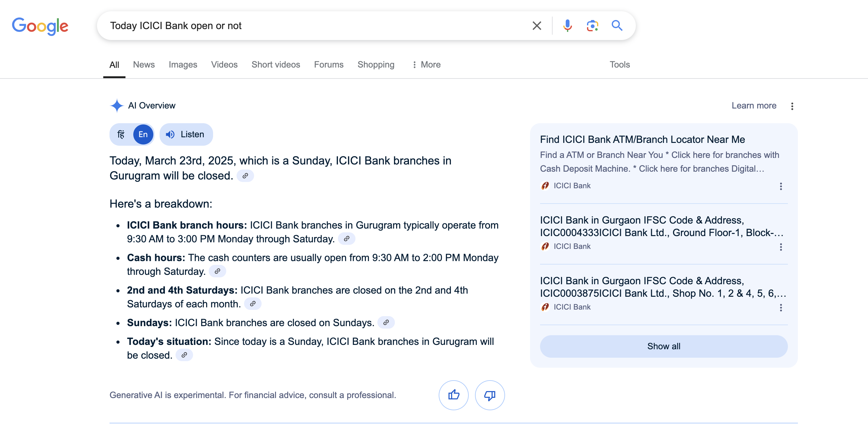Switch to the News tab

coord(144,64)
